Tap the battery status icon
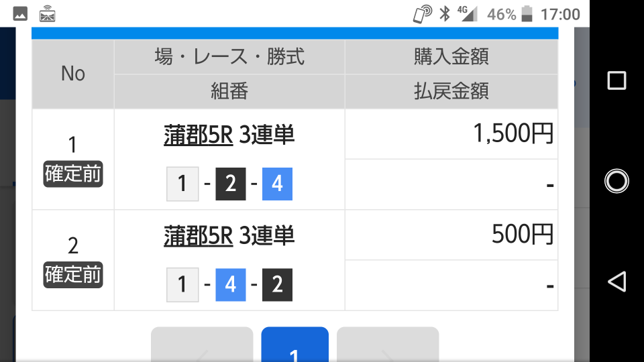The width and height of the screenshot is (644, 362). pyautogui.click(x=527, y=14)
